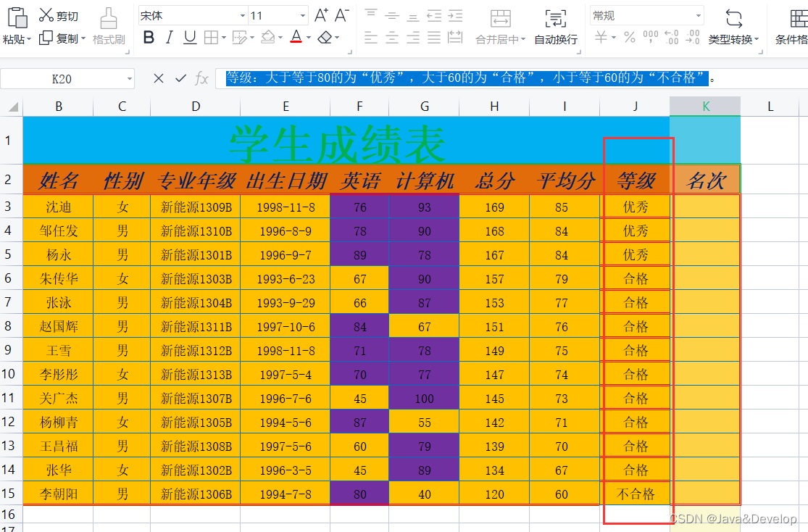Toggle italic formatting
The width and height of the screenshot is (808, 532).
tap(169, 38)
